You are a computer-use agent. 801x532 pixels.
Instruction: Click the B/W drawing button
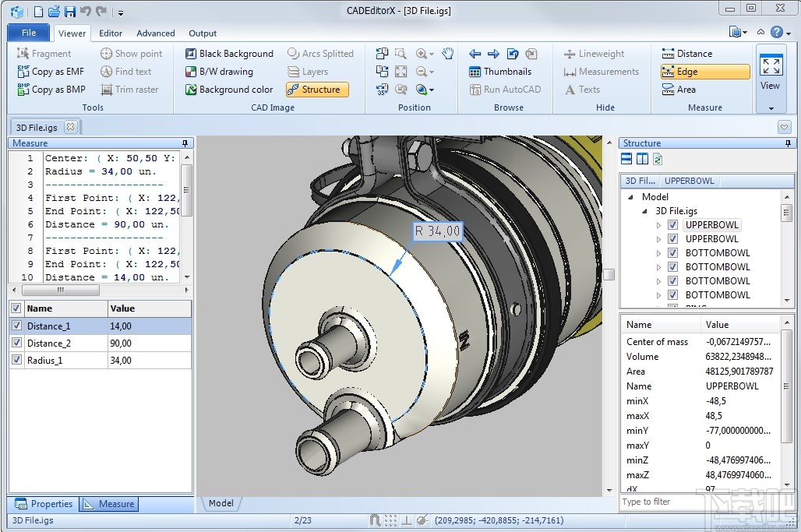pyautogui.click(x=219, y=72)
